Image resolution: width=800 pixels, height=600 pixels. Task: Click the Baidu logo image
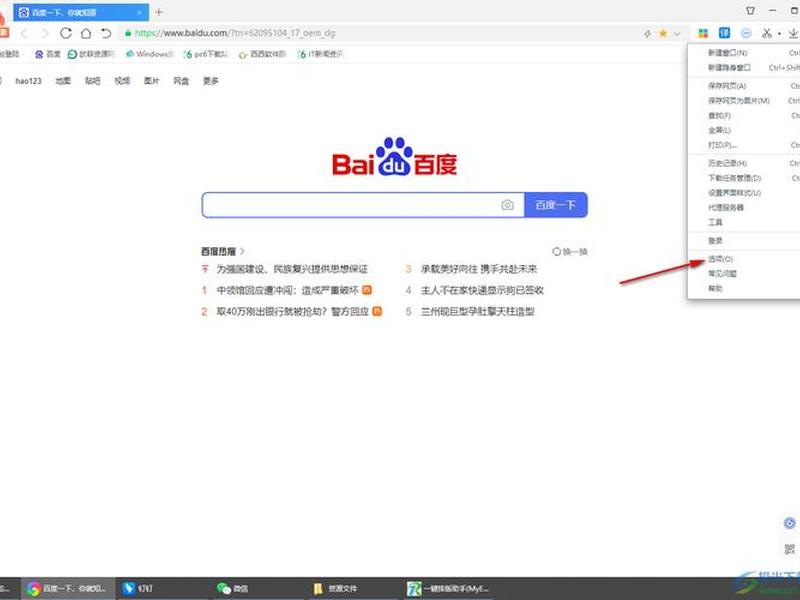pos(394,157)
